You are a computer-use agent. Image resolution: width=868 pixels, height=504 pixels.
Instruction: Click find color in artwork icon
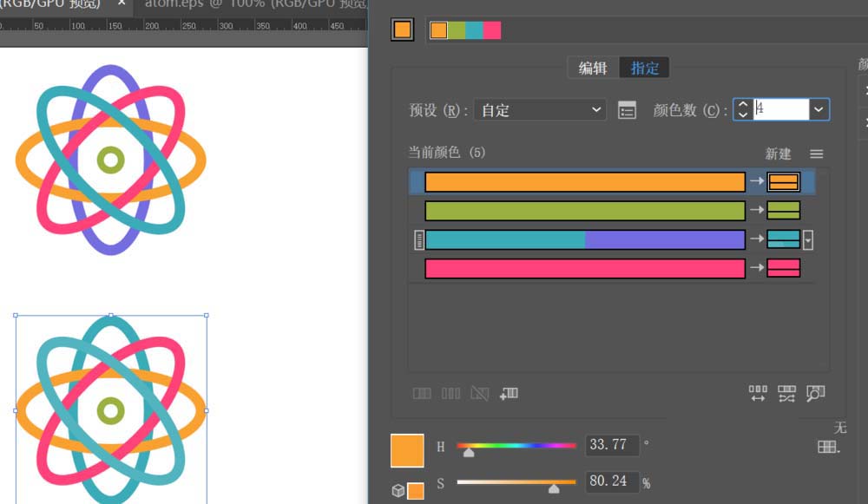(x=815, y=393)
